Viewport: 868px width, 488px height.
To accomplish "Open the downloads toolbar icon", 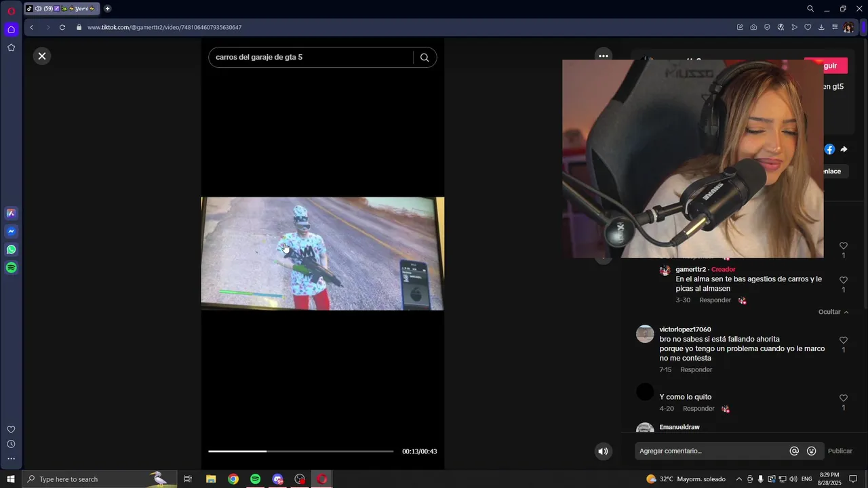I will coord(821,27).
